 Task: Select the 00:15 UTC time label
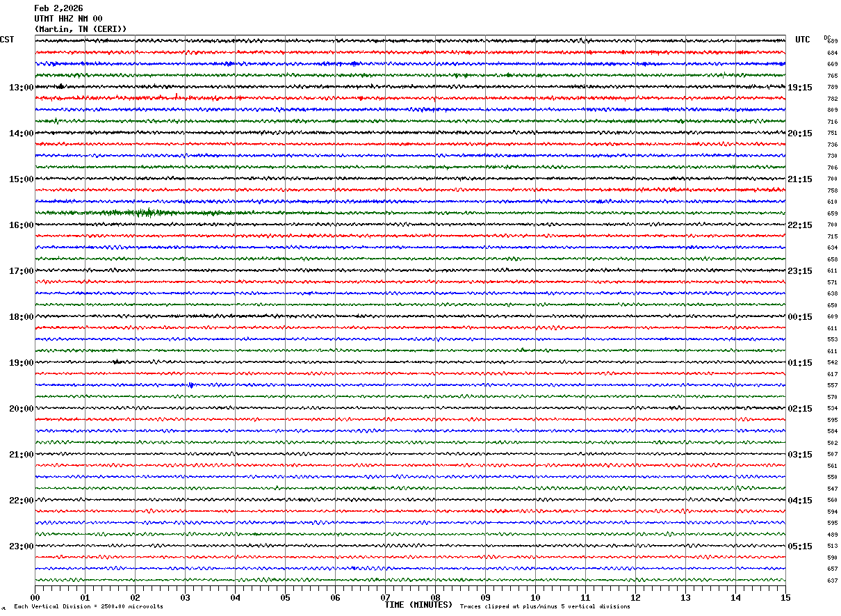[799, 317]
